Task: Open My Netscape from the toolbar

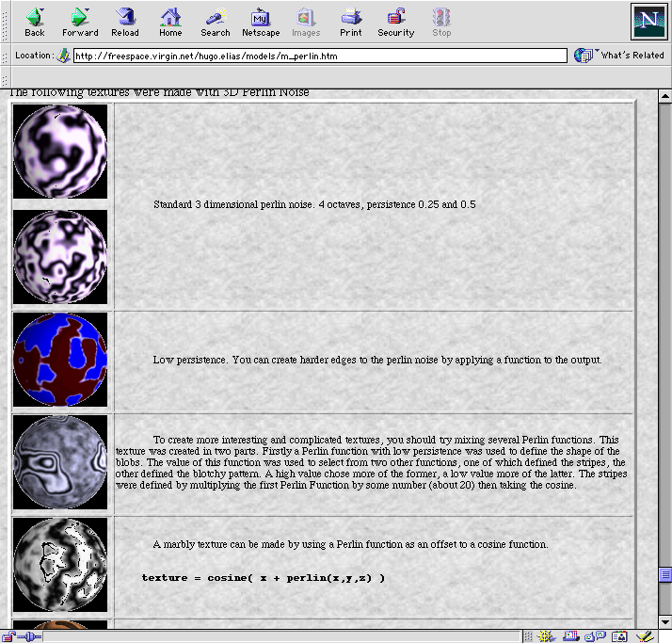Action: [x=261, y=22]
